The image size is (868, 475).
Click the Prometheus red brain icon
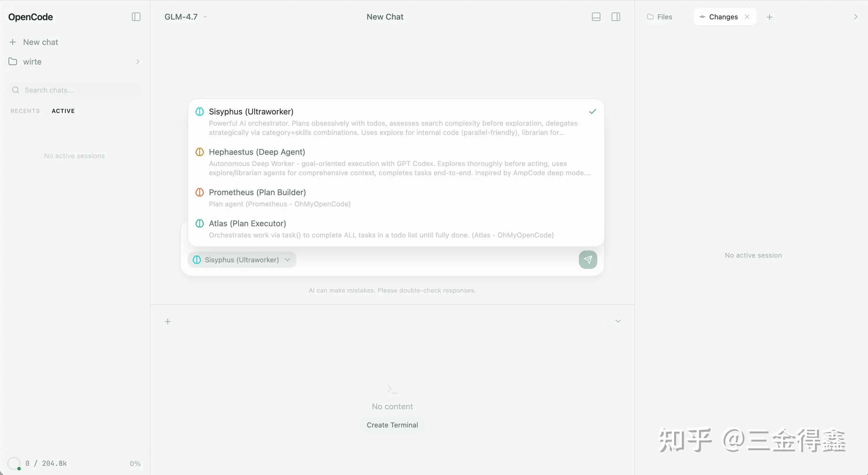click(x=199, y=192)
